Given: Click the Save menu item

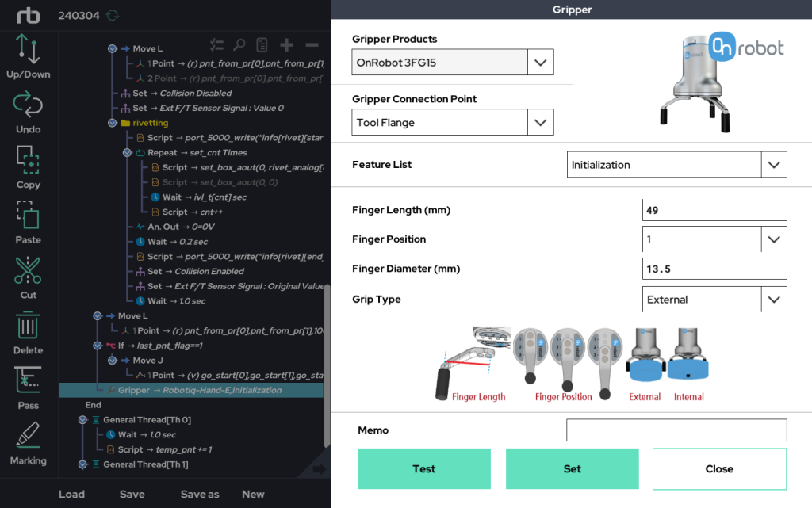Looking at the screenshot, I should point(132,494).
